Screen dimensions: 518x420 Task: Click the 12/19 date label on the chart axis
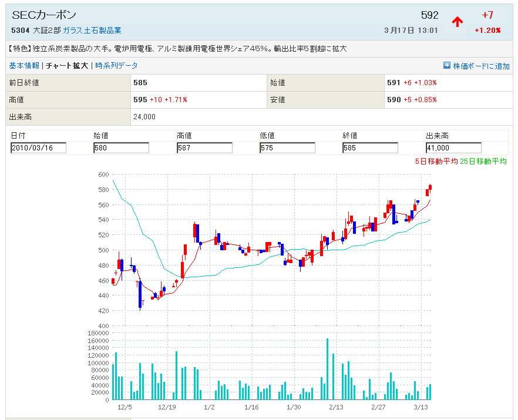167,406
